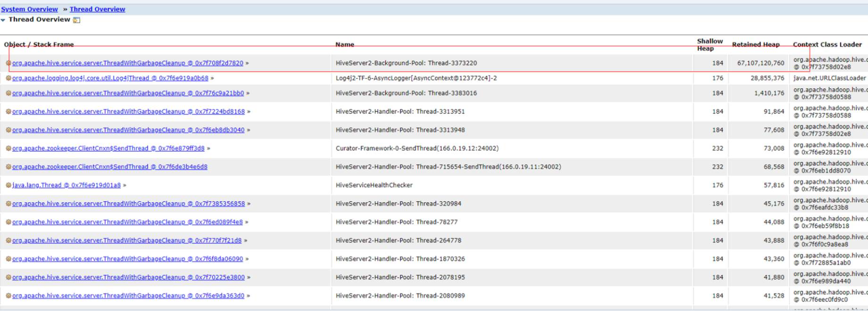Select the Log4j2-TF-6-AsyncLogger name cell
The width and height of the screenshot is (868, 311).
coord(416,78)
